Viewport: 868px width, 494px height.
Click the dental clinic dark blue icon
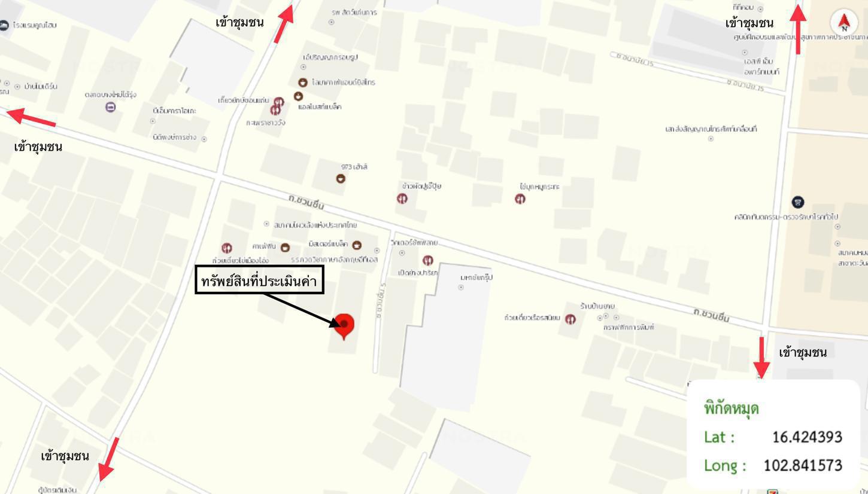coord(797,202)
